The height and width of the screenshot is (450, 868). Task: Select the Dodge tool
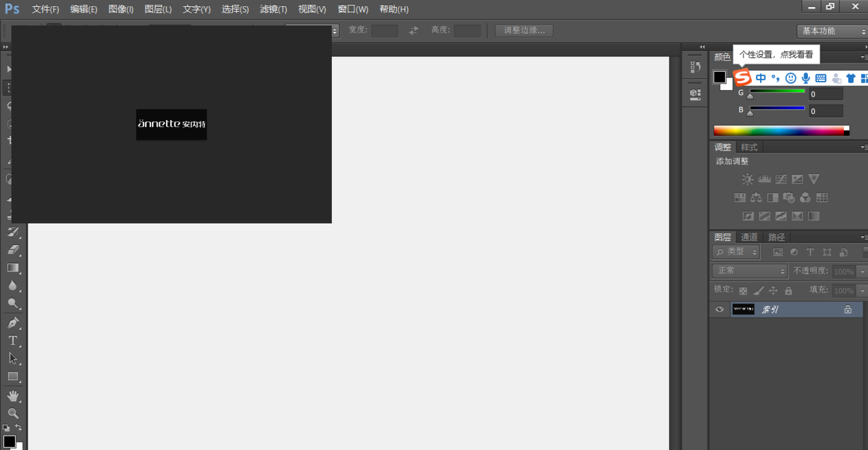13,303
